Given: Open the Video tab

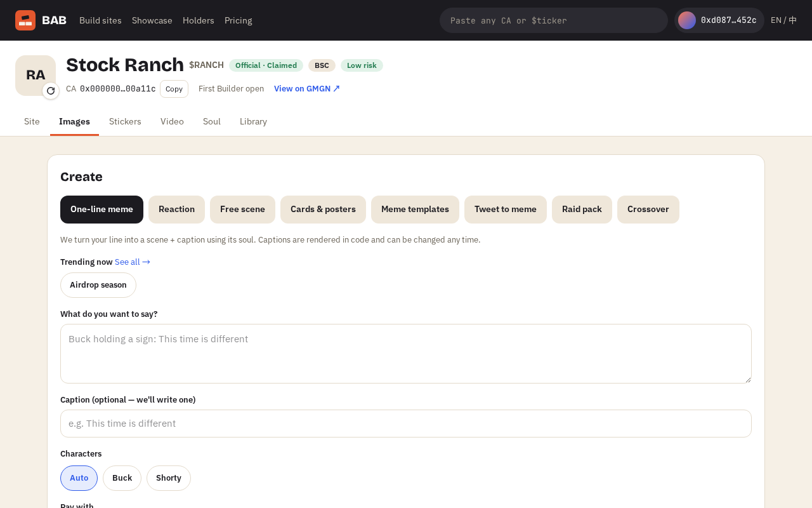Looking at the screenshot, I should [x=172, y=121].
